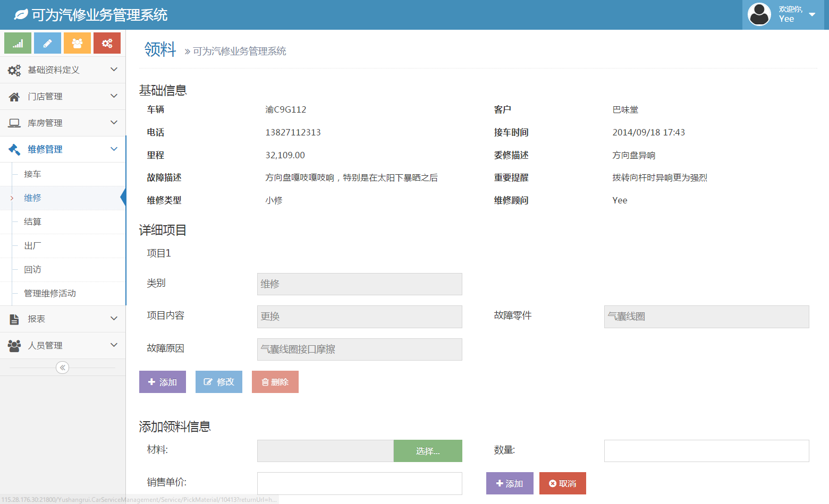Expand the 库房管理 menu section
This screenshot has width=829, height=504.
(x=63, y=123)
